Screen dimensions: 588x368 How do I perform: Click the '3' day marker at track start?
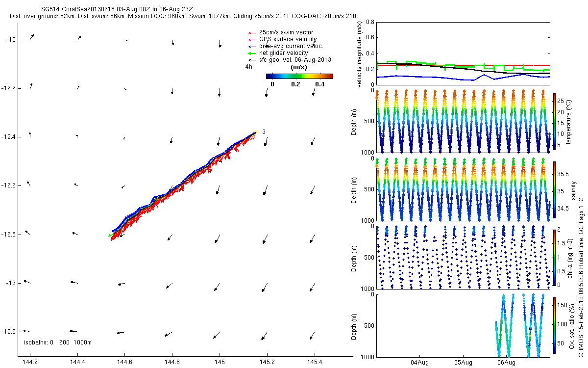coord(264,131)
